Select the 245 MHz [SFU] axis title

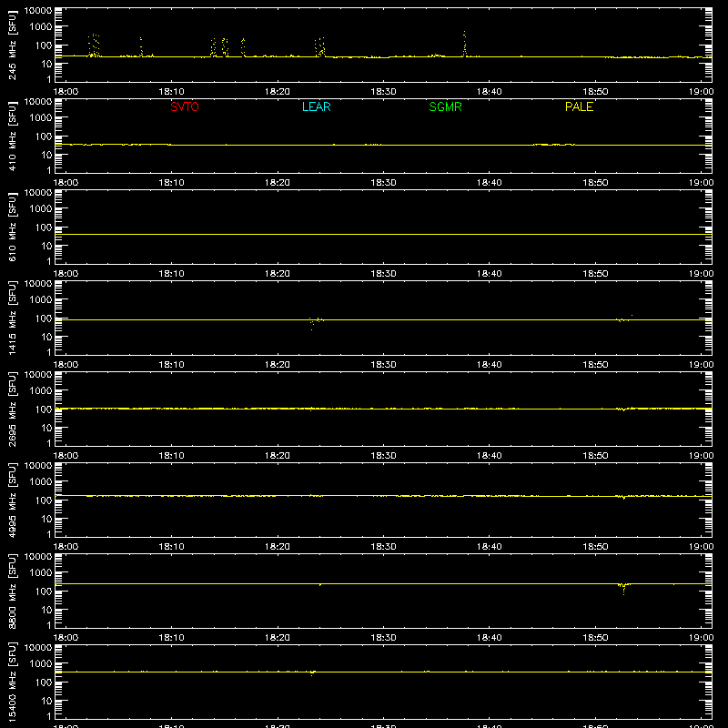tap(12, 45)
